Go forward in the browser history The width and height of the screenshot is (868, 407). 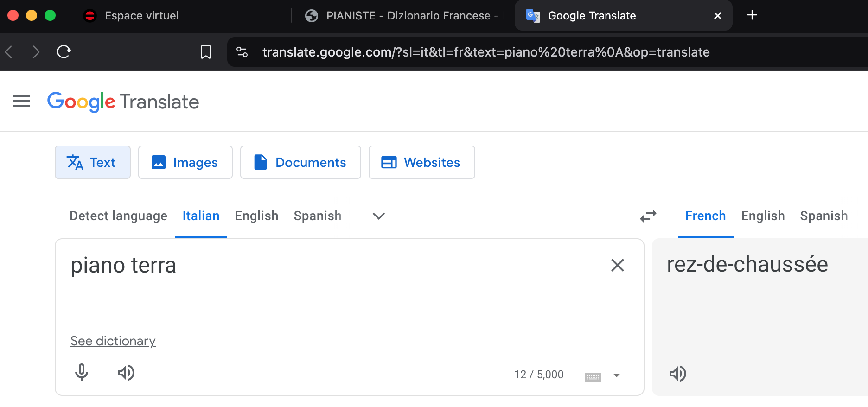pyautogui.click(x=36, y=52)
